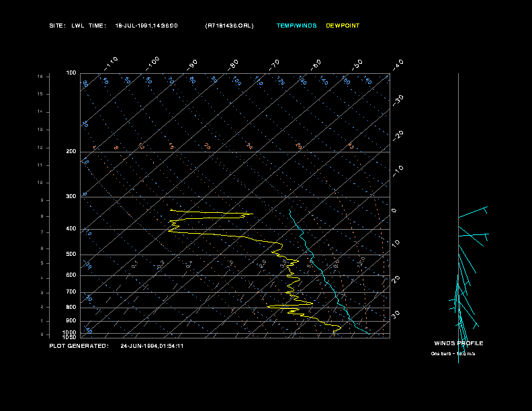
Task: Click the -40 isotherm label at top right
Action: (398, 64)
